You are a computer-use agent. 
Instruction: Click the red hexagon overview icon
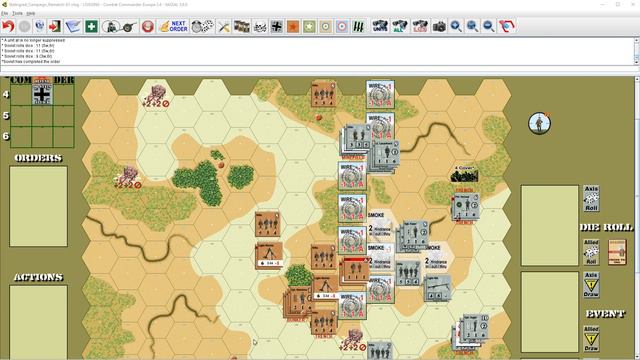(507, 27)
